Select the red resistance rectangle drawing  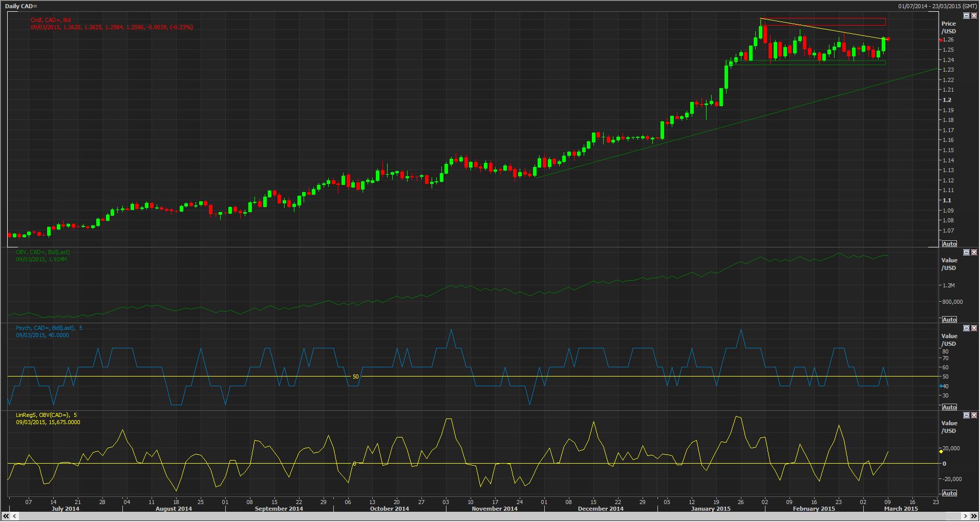[823, 22]
